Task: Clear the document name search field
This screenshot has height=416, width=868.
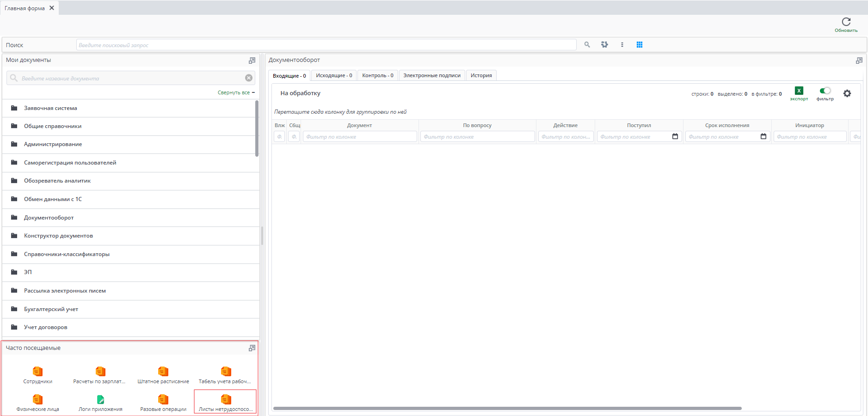Action: (x=249, y=78)
